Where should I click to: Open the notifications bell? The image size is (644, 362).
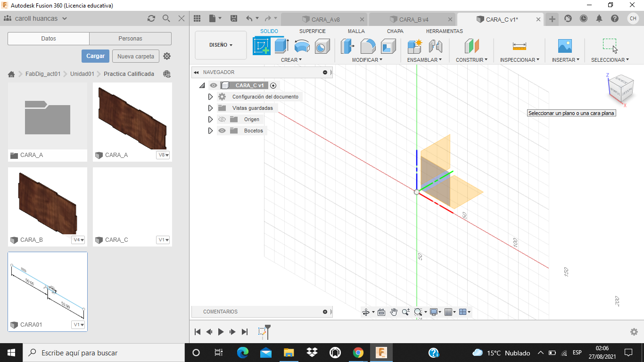(599, 18)
